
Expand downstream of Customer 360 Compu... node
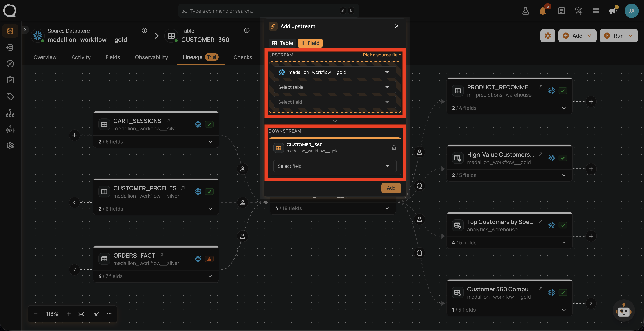pos(591,303)
